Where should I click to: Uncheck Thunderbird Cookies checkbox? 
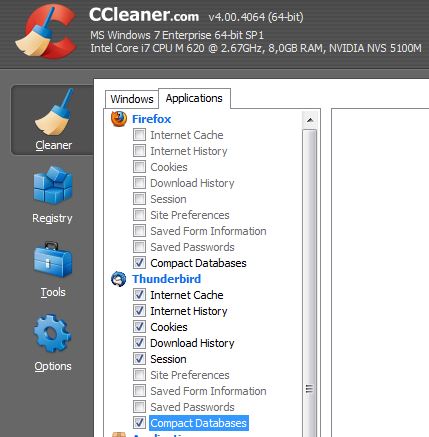[x=139, y=327]
